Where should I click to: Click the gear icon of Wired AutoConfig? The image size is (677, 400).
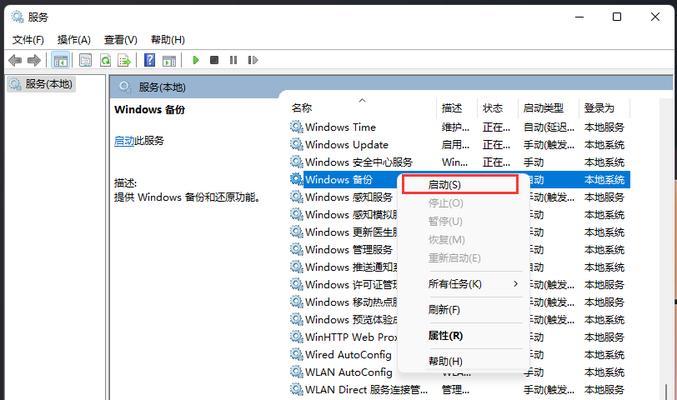[297, 354]
